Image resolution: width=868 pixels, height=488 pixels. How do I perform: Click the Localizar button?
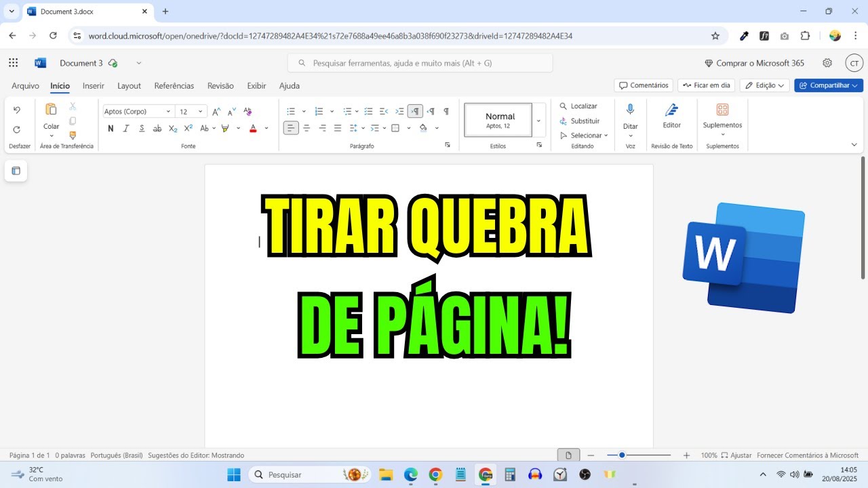pyautogui.click(x=578, y=106)
